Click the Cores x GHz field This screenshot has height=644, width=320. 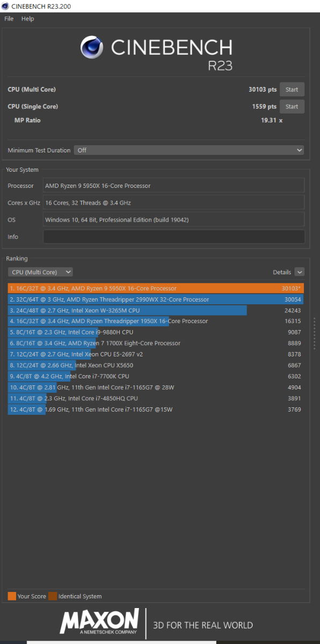point(173,203)
